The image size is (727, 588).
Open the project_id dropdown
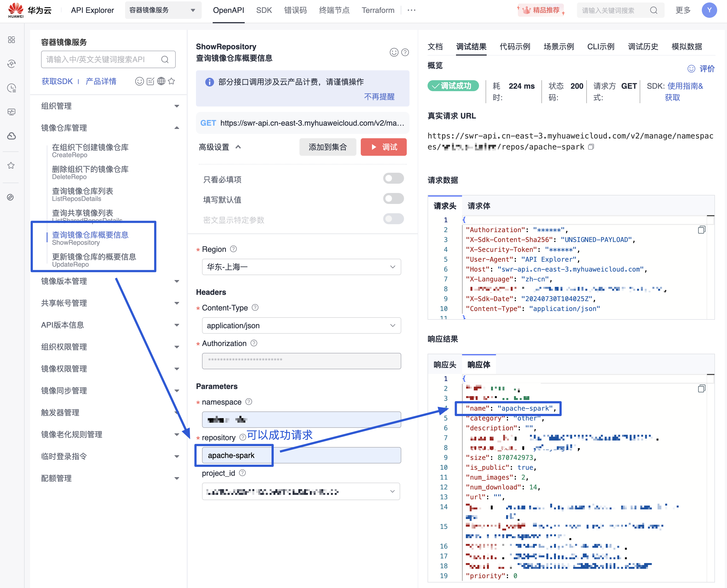pyautogui.click(x=301, y=491)
